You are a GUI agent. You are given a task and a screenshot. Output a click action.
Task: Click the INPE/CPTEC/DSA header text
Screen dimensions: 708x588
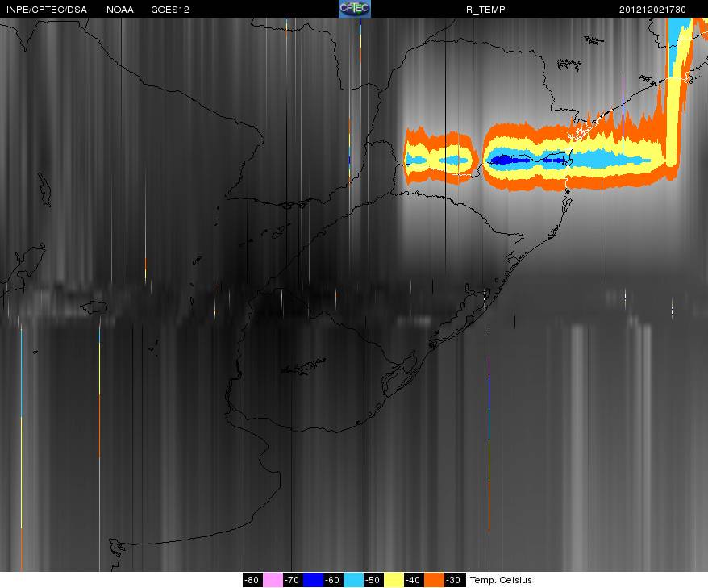(47, 10)
